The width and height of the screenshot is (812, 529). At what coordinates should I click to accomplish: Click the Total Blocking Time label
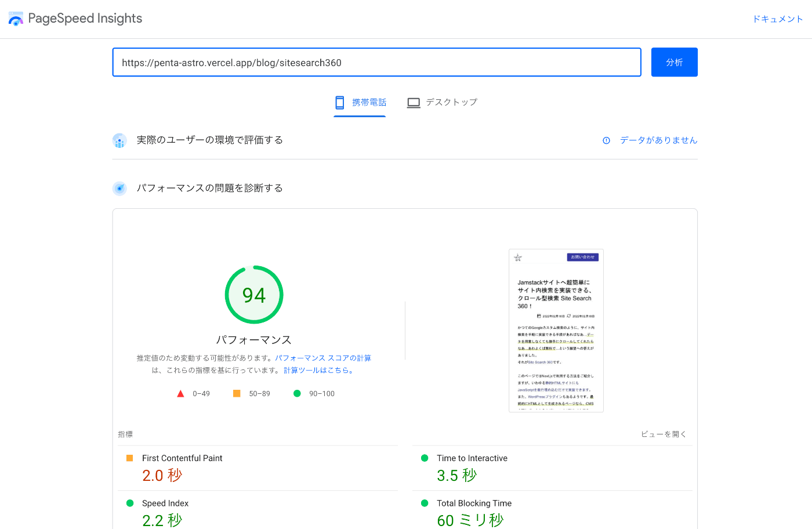(x=474, y=503)
